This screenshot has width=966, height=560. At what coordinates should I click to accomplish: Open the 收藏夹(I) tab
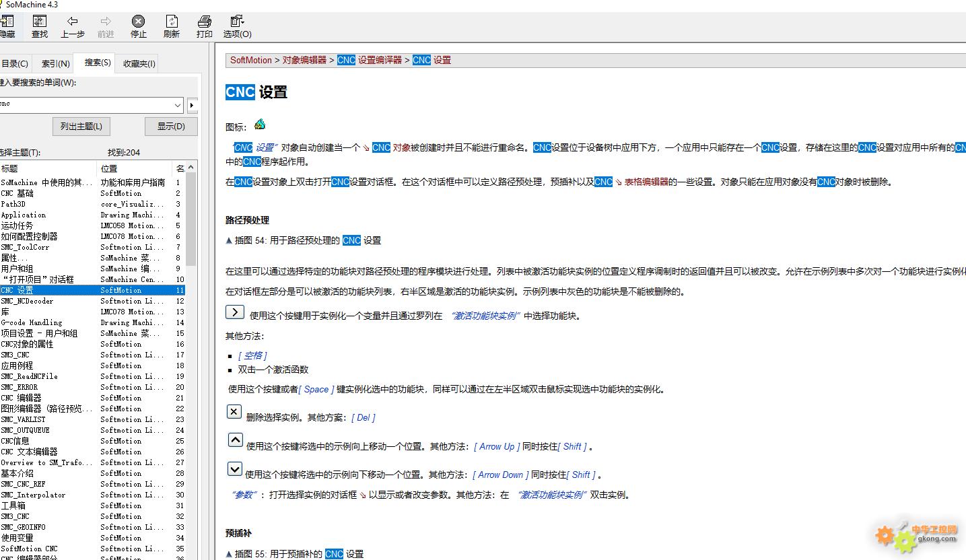(139, 64)
